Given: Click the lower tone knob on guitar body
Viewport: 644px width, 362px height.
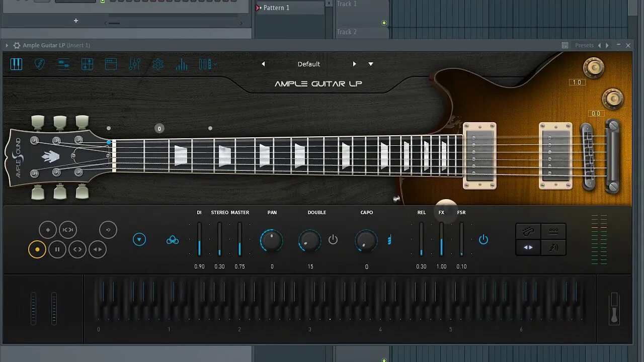Looking at the screenshot, I should tap(613, 99).
